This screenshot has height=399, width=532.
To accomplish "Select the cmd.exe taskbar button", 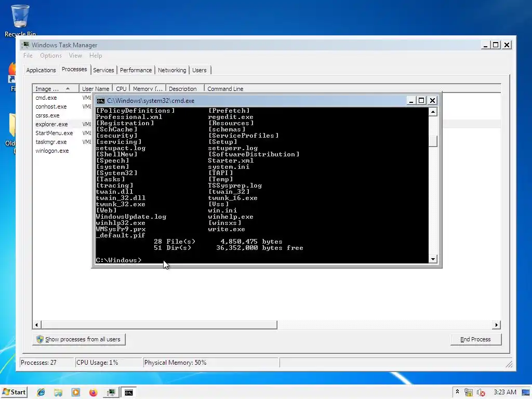I will 129,392.
